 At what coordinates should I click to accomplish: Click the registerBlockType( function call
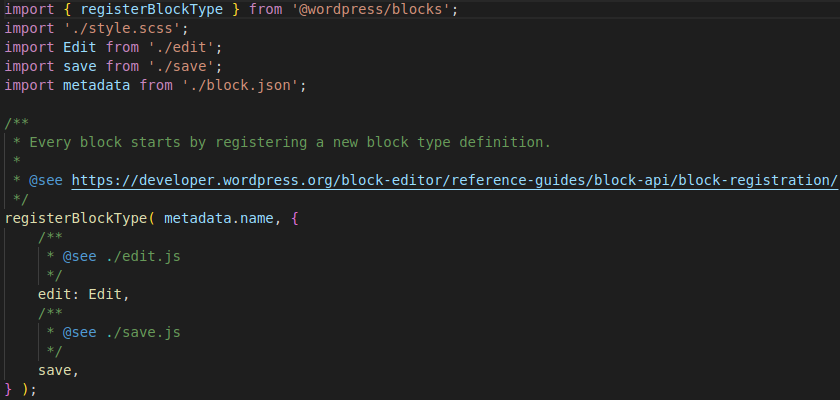[80, 218]
